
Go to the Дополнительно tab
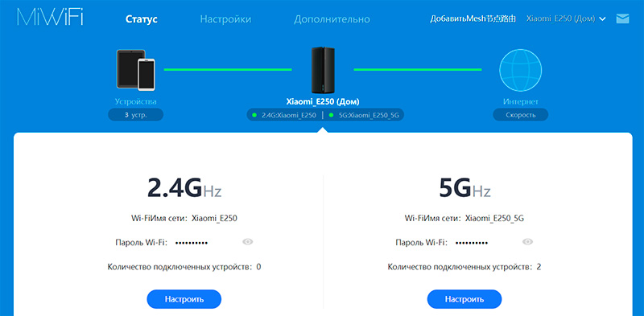332,19
